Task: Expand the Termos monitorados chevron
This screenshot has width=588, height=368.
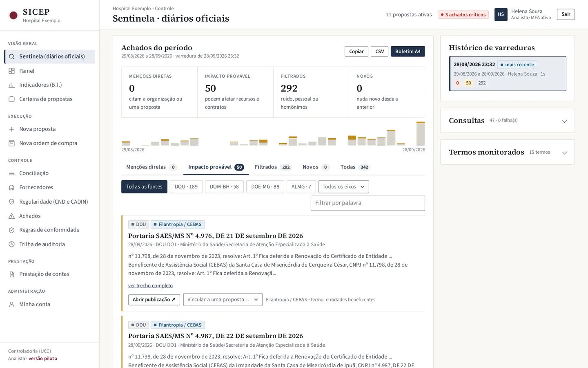Action: coord(564,153)
